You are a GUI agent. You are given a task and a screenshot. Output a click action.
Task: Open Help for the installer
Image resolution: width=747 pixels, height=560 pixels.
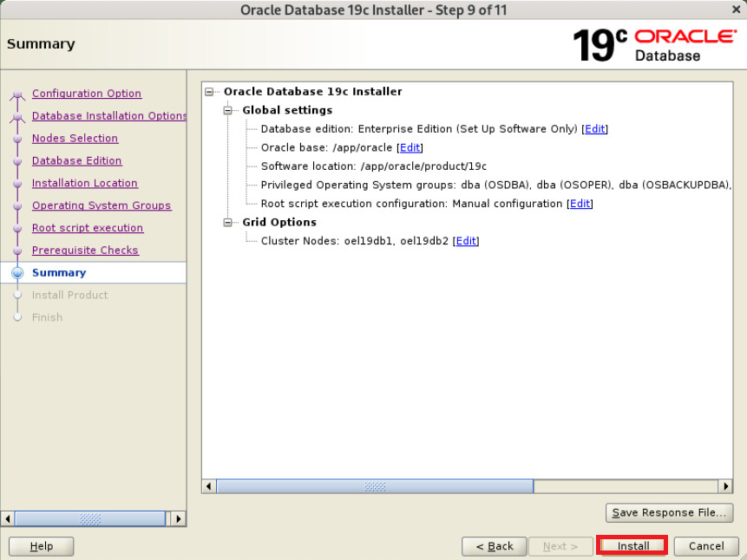point(42,546)
